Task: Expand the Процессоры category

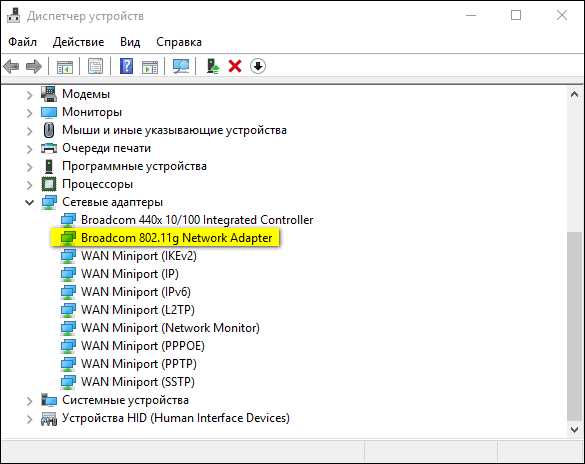Action: (29, 185)
